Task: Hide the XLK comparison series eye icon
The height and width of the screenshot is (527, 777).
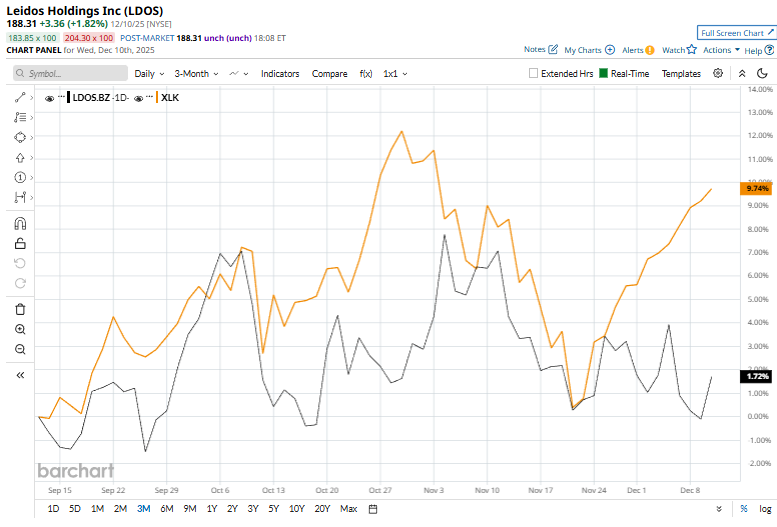Action: (138, 98)
